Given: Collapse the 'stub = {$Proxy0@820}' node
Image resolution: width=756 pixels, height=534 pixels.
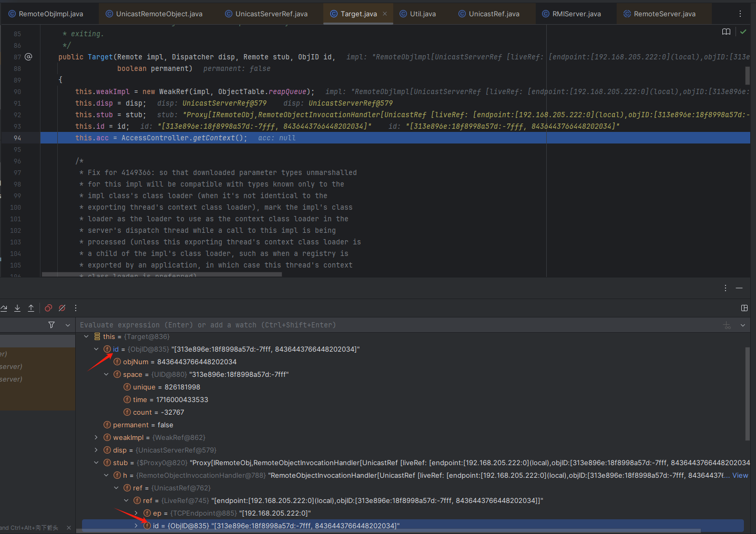Looking at the screenshot, I should 96,463.
